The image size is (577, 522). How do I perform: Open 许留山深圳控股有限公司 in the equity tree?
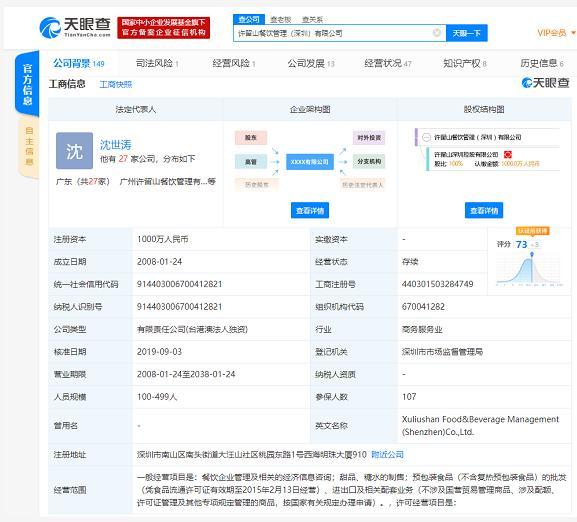(x=466, y=155)
